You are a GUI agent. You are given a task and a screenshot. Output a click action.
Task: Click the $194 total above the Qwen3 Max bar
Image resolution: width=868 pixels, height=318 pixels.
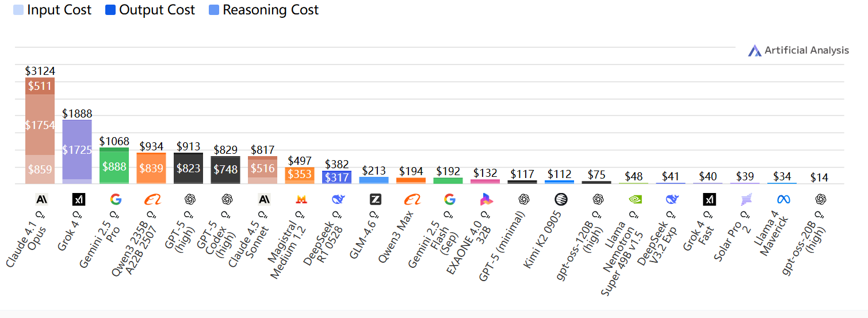pos(411,171)
